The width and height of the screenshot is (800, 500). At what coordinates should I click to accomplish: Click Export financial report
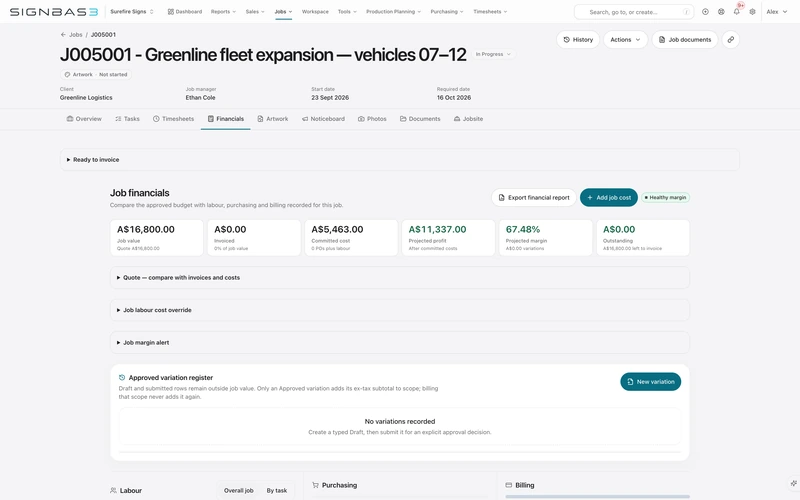[x=534, y=197]
